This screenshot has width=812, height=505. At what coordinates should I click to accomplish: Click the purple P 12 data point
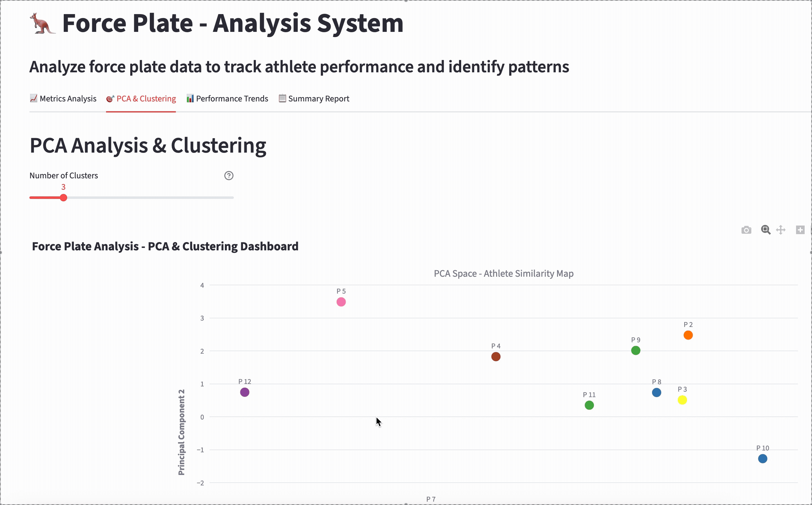pos(245,392)
